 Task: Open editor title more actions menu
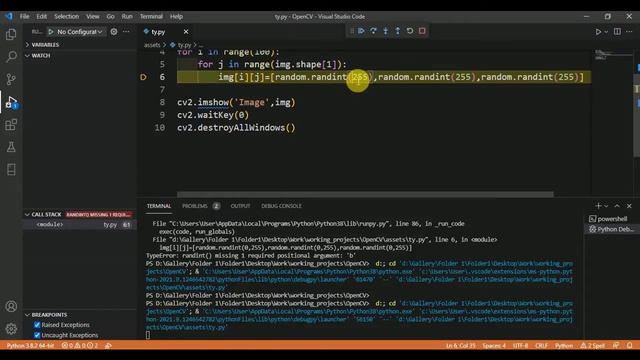point(629,31)
